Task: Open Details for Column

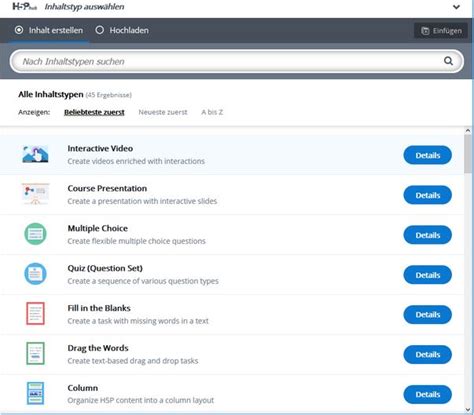Action: (x=428, y=394)
